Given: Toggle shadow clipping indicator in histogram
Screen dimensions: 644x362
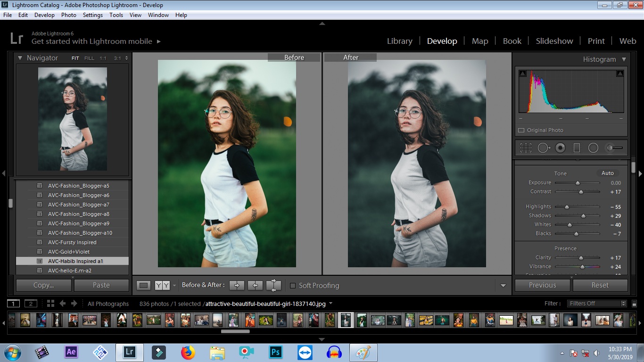Looking at the screenshot, I should [x=523, y=74].
